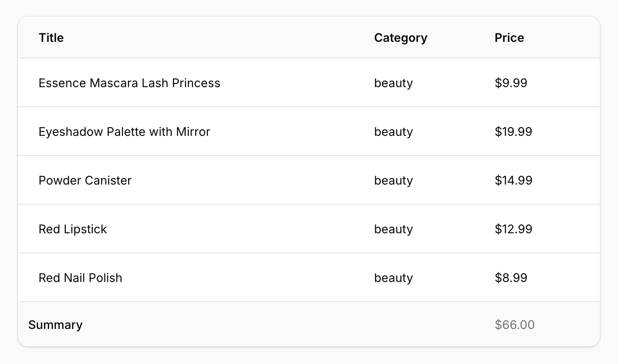Select the Eyeshadow Palette with Mirror title
The image size is (617, 364).
[124, 132]
